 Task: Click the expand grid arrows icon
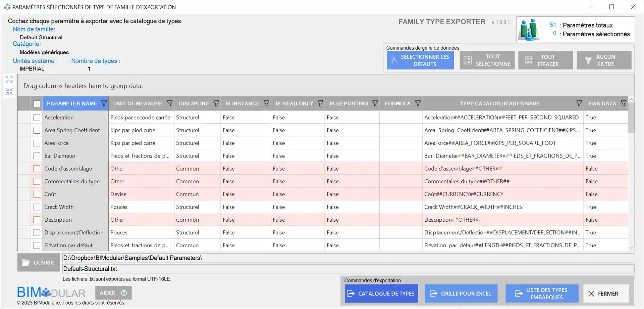coord(9,79)
